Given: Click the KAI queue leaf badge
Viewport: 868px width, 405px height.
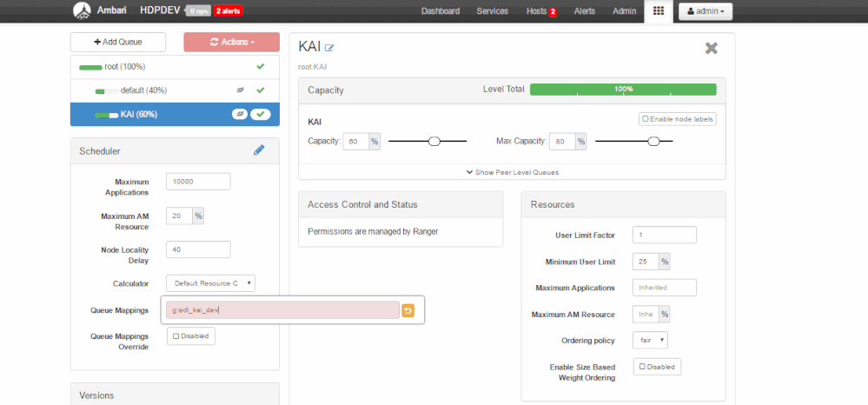Looking at the screenshot, I should pyautogui.click(x=239, y=114).
